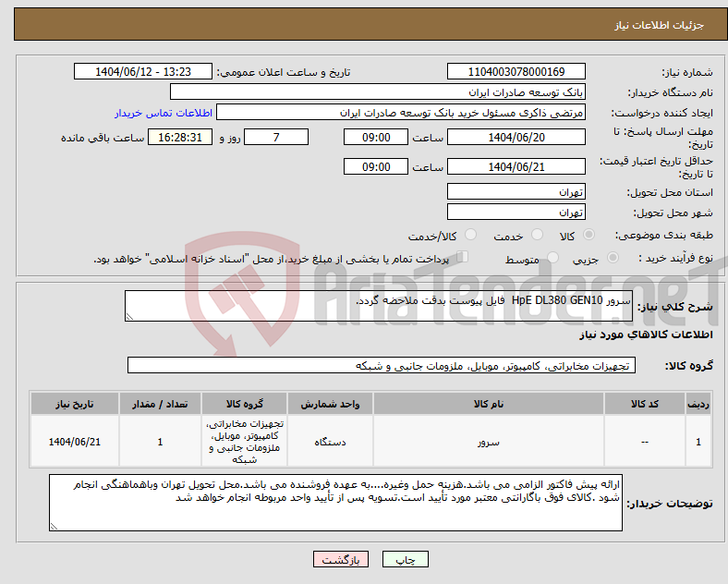Viewport: 728px width, 584px height.
Task: Click the شهر محل تحویل field تهران
Action: pyautogui.click(x=516, y=213)
